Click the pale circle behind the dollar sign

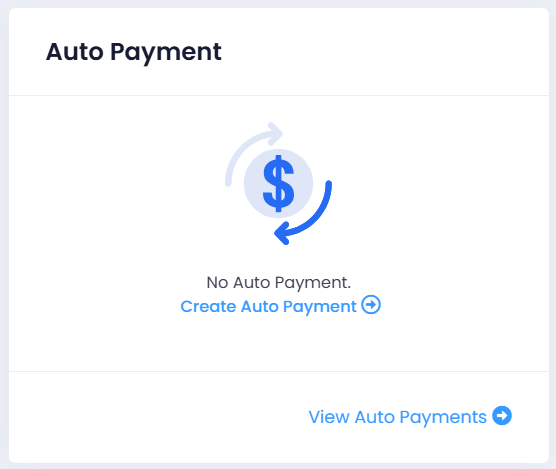pyautogui.click(x=278, y=184)
